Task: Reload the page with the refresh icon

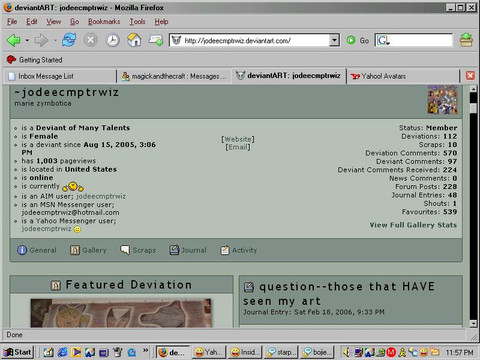Action: click(69, 40)
